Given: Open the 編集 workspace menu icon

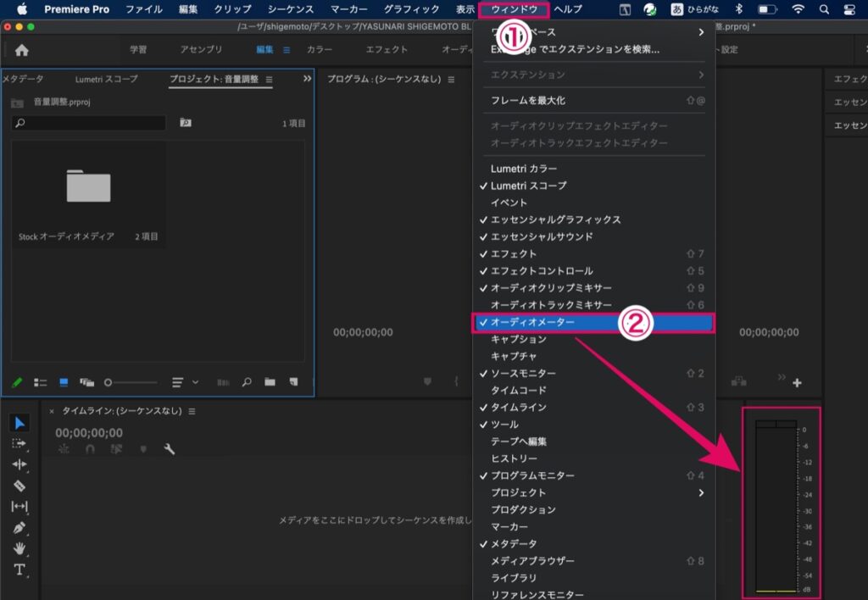Looking at the screenshot, I should point(287,50).
